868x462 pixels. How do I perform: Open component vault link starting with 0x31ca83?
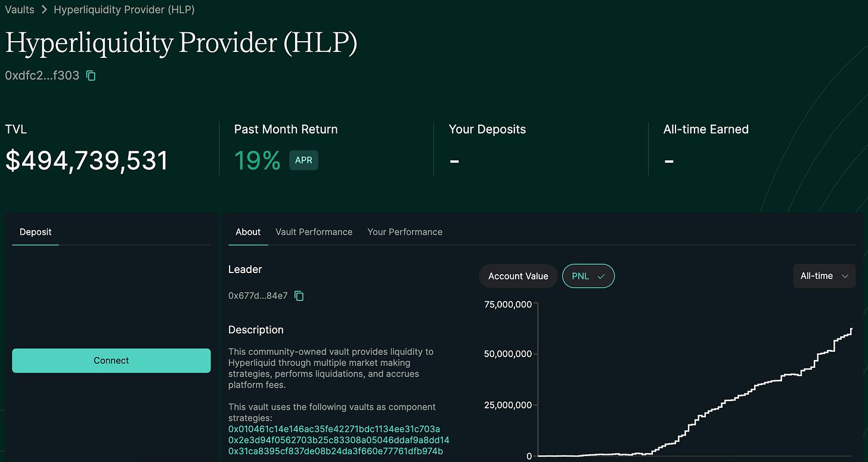pyautogui.click(x=336, y=451)
